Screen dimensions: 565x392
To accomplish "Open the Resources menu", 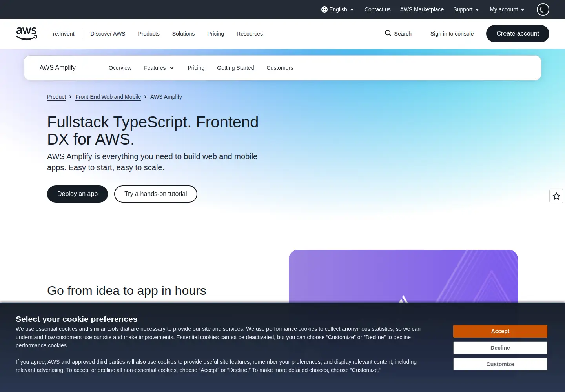I will pos(250,34).
